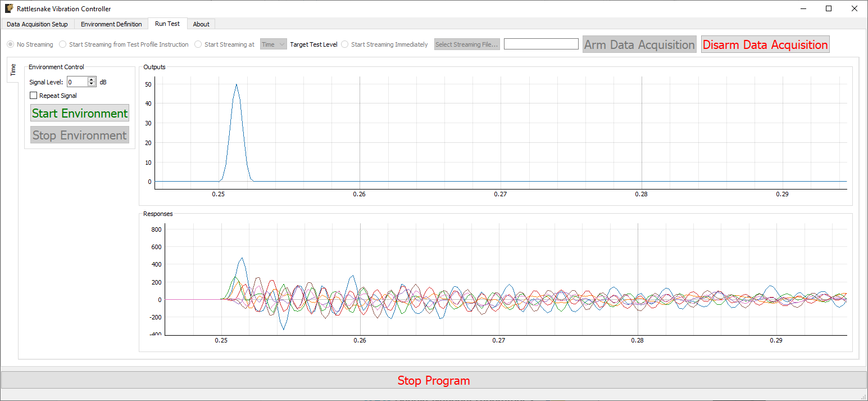Click the Stop Environment button
This screenshot has height=401, width=868.
click(79, 134)
